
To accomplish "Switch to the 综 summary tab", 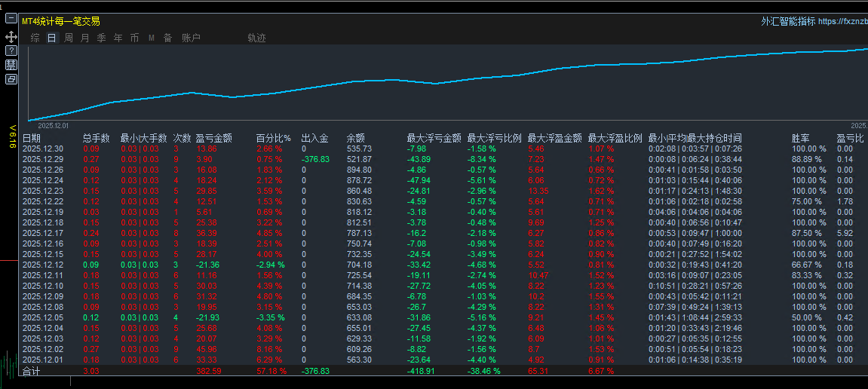I will (35, 38).
